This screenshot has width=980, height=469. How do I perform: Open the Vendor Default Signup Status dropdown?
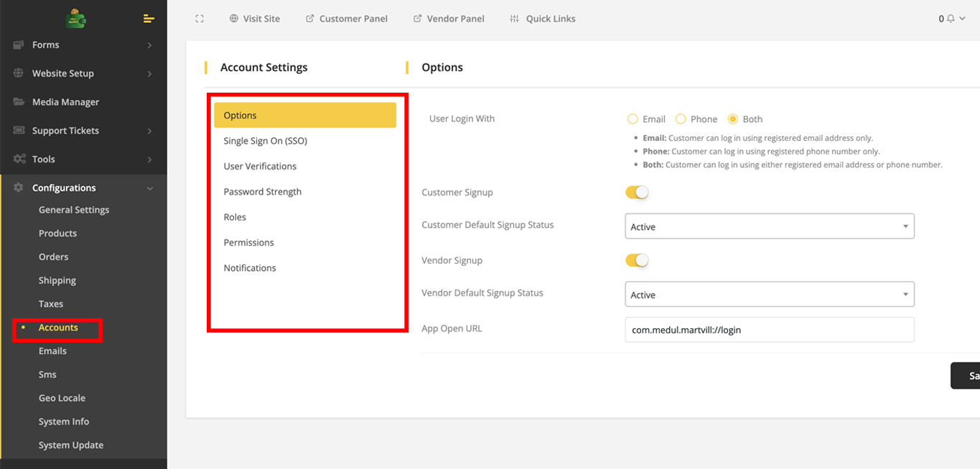click(x=770, y=294)
